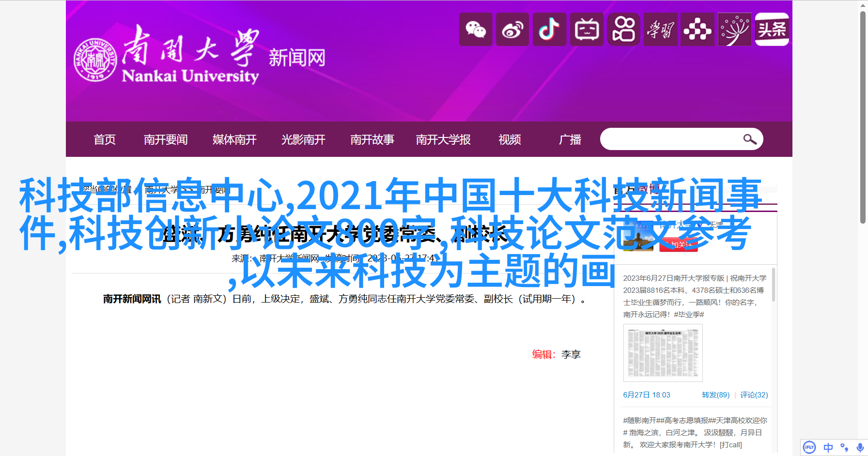Viewport: 868px width, 456px height.
Task: Open the 媒体南开 navigation item
Action: click(x=234, y=139)
